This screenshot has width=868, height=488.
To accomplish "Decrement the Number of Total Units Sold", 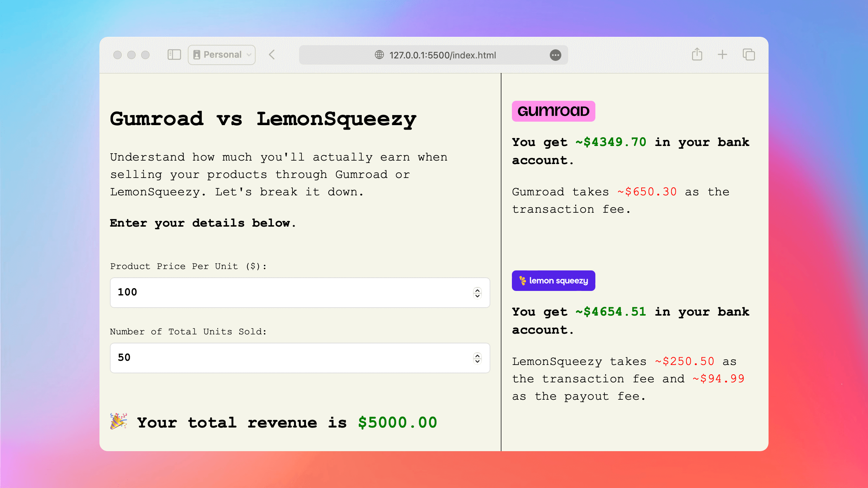I will 477,361.
